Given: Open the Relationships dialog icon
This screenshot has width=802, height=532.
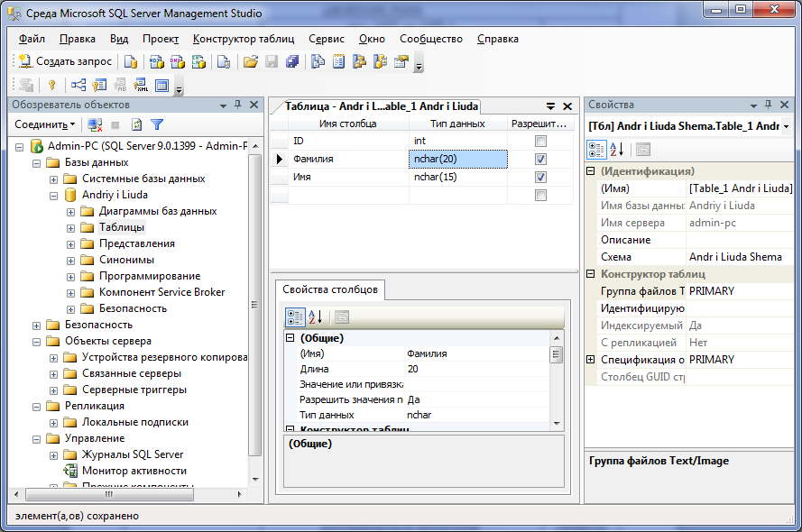Looking at the screenshot, I should [x=78, y=85].
